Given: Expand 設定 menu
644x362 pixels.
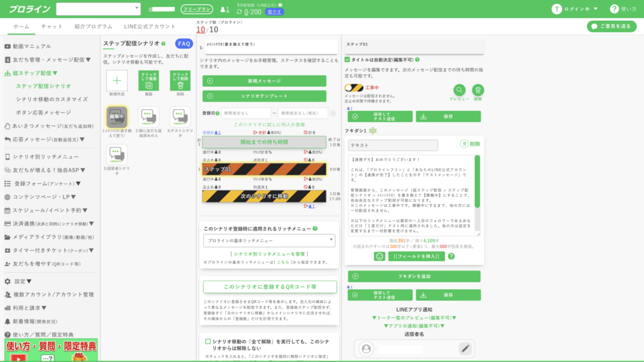Looking at the screenshot, I should click(18, 282).
